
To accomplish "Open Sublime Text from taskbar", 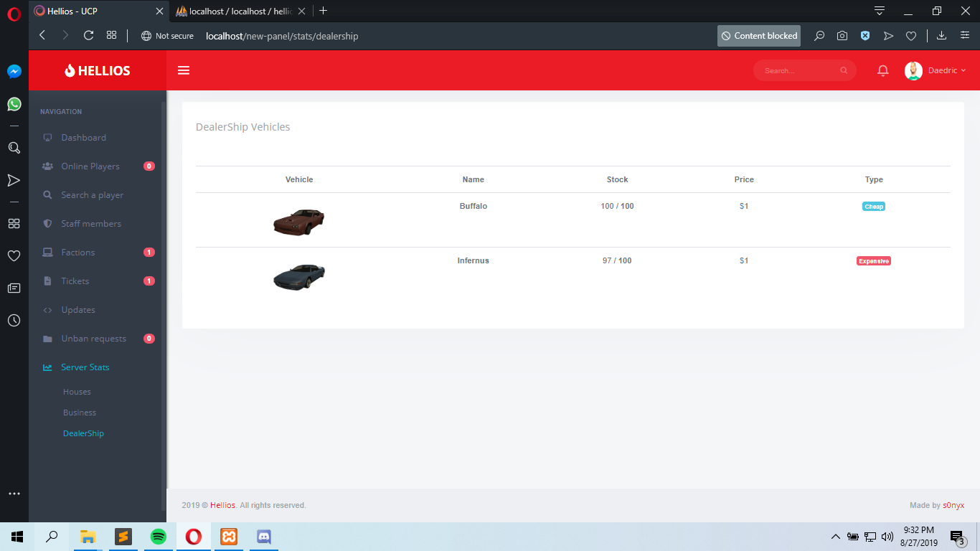I will pos(123,537).
